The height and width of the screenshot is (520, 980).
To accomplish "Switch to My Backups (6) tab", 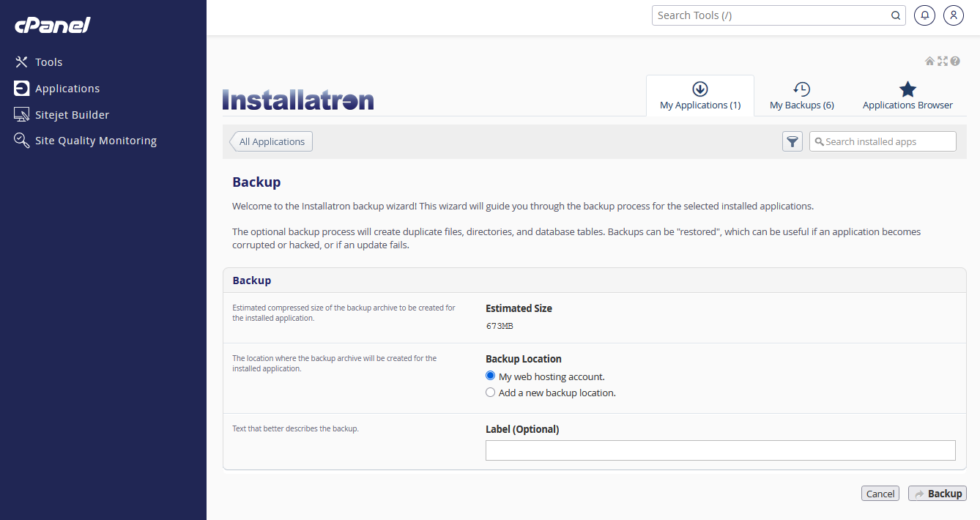I will point(802,96).
